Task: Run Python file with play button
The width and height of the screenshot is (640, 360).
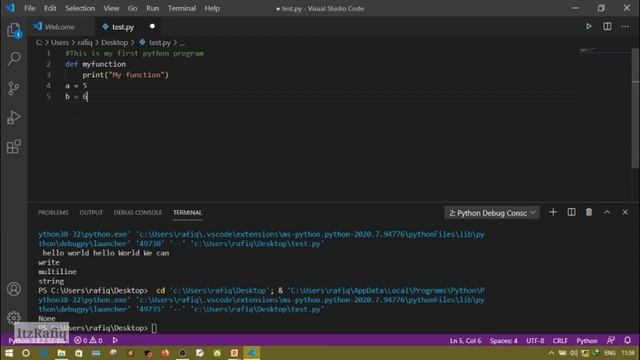Action: [x=589, y=27]
